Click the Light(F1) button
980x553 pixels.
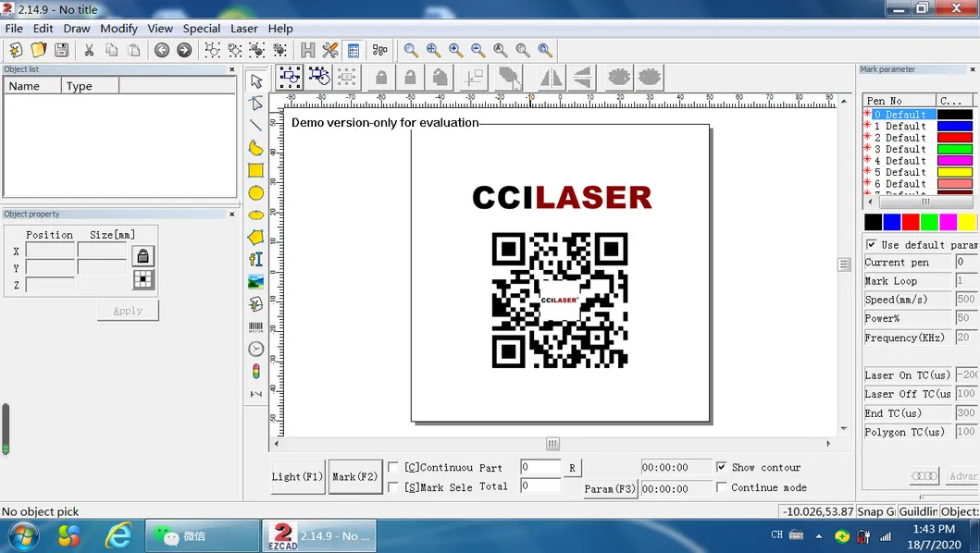point(297,476)
